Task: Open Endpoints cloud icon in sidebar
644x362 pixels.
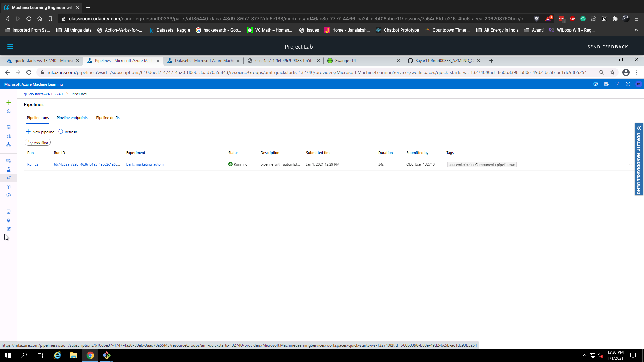Action: tap(9, 195)
